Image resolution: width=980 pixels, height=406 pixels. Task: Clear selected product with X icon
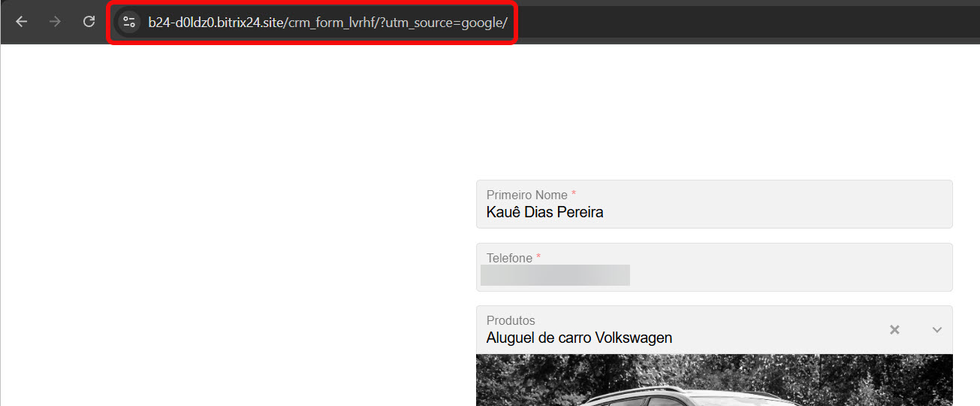coord(894,329)
